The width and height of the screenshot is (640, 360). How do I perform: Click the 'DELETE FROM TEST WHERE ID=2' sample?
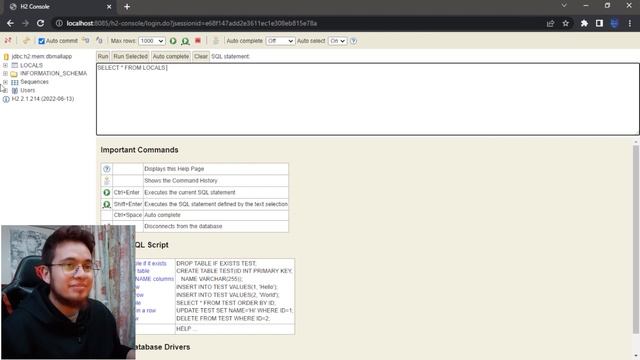pos(223,318)
